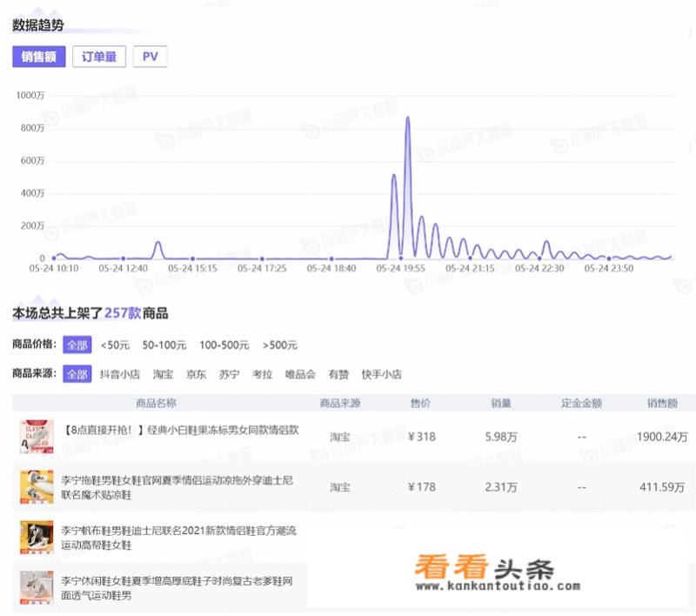Click the 数据趋势 section heading
696x616 pixels.
point(38,25)
